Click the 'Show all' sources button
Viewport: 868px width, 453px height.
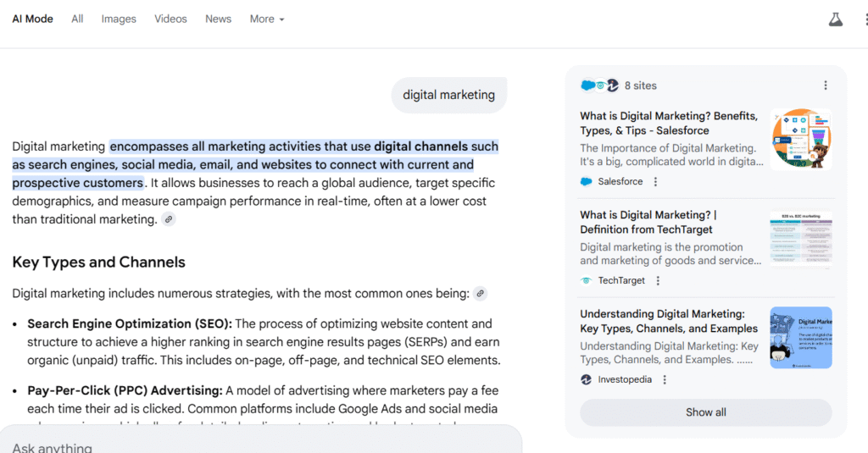[x=705, y=412]
